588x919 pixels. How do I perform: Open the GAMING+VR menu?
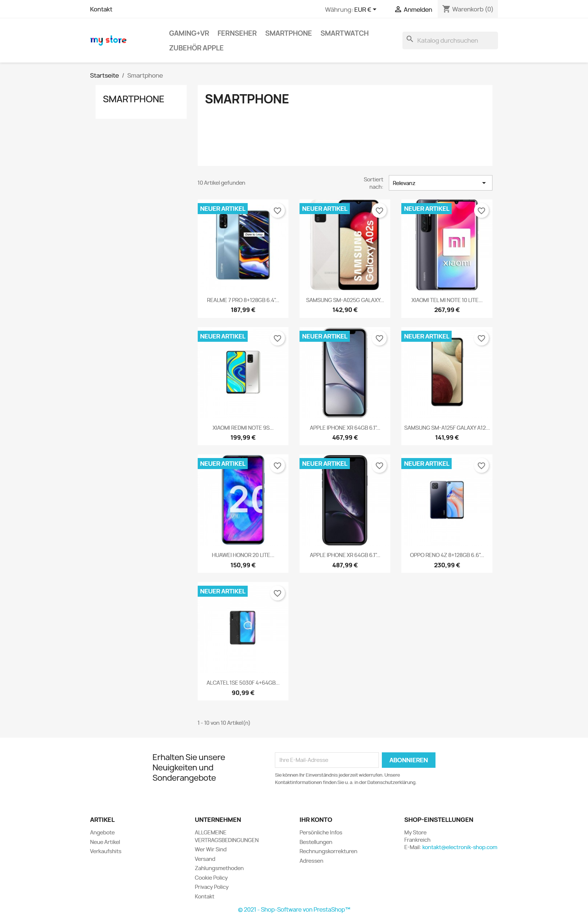[x=189, y=33]
